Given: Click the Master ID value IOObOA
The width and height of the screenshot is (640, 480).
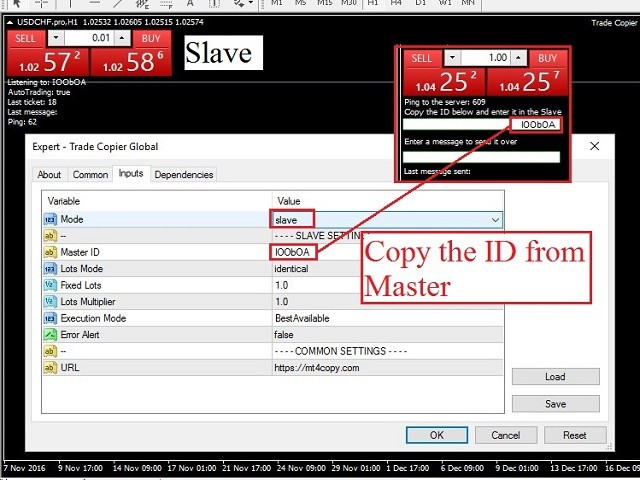Looking at the screenshot, I should point(292,252).
